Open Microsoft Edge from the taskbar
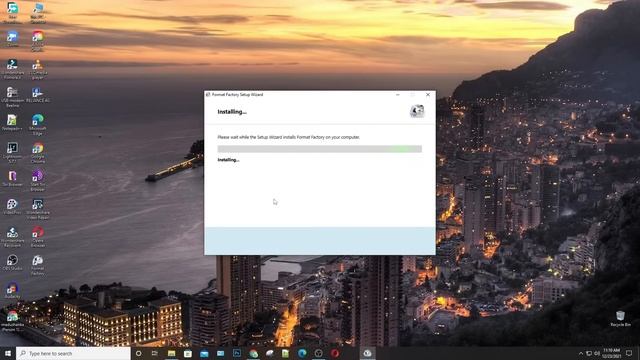The height and width of the screenshot is (360, 640). (302, 353)
